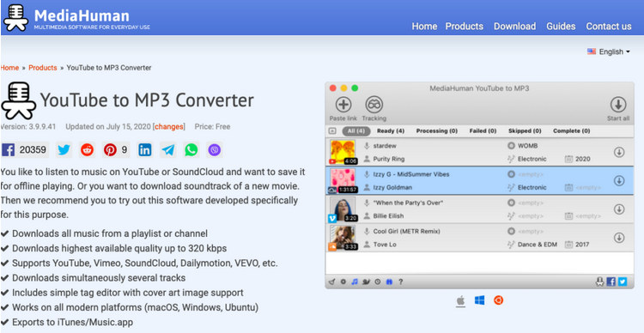Click the '2017' year value
The height and width of the screenshot is (333, 644).
(x=582, y=245)
